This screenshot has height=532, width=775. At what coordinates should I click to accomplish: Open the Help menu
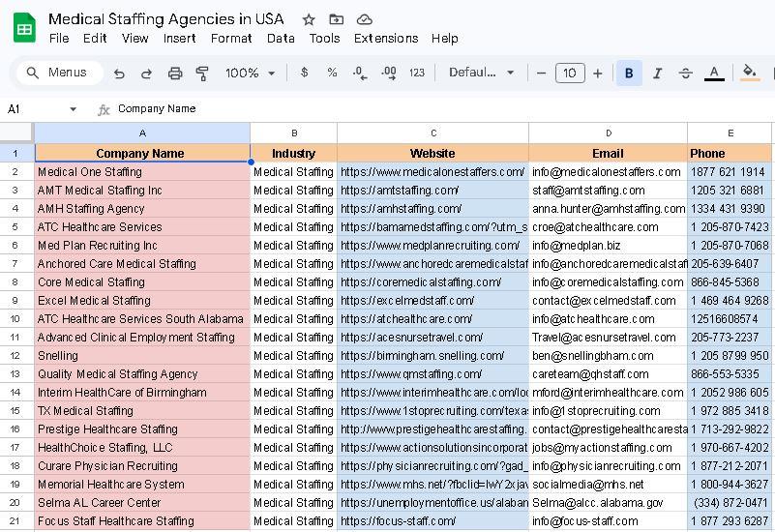point(444,39)
